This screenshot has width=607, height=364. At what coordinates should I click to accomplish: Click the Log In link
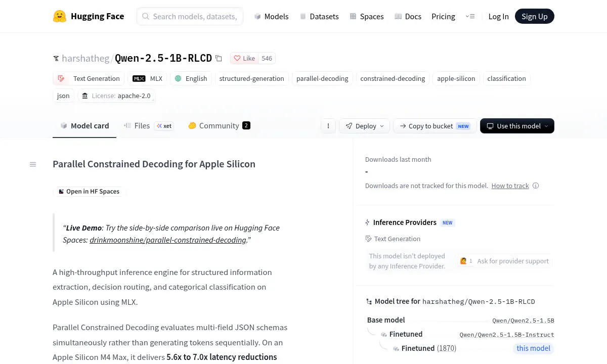498,16
